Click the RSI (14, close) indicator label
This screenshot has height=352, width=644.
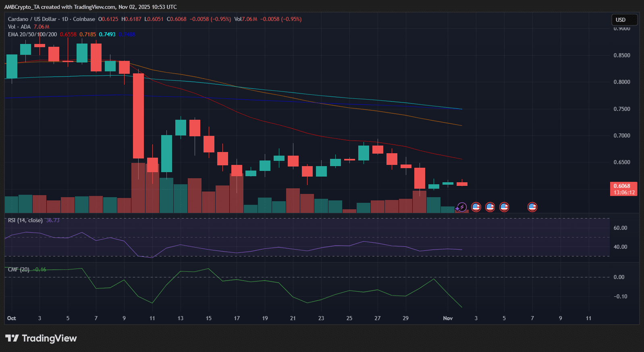click(x=25, y=220)
